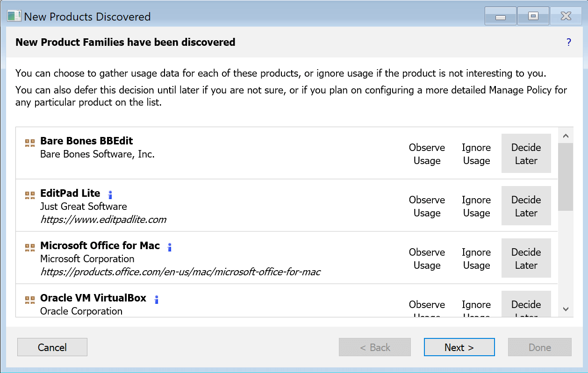
Task: Choose Decide Later for Microsoft Office for Mac
Action: tap(526, 258)
